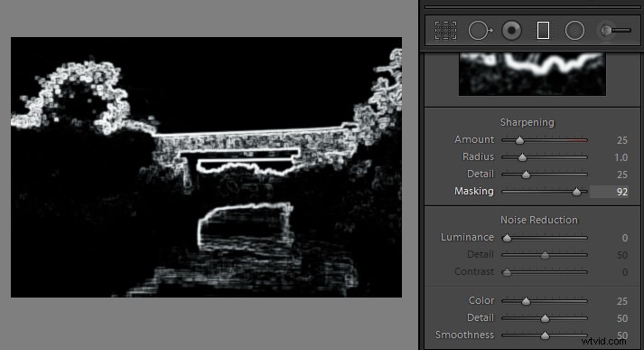Click the Color noise reduction slider handle
Screen dimensions: 644x350
(x=526, y=301)
